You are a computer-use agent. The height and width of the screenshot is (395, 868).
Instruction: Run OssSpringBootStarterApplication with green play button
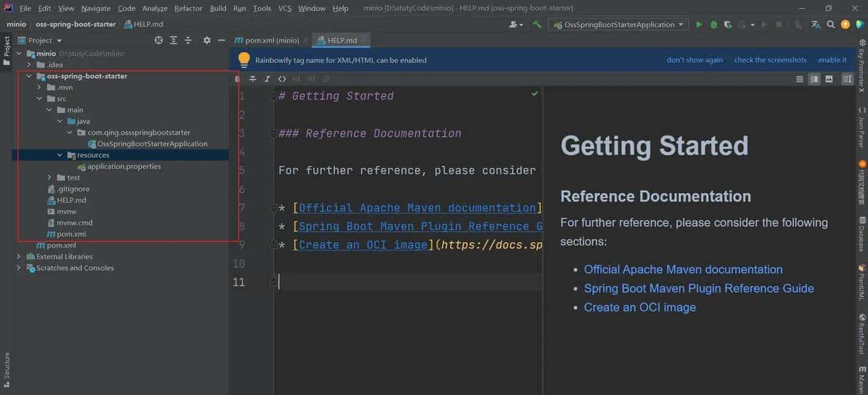699,24
